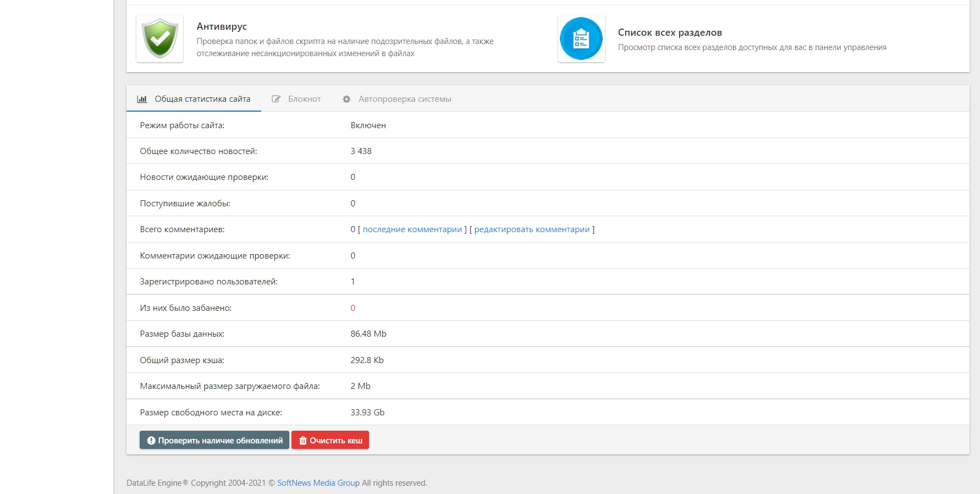
Task: Click the sections list description text
Action: pos(752,47)
